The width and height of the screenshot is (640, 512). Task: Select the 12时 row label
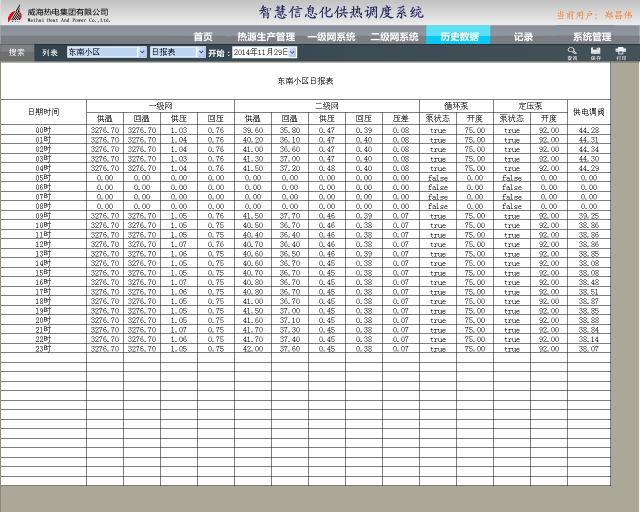point(43,244)
